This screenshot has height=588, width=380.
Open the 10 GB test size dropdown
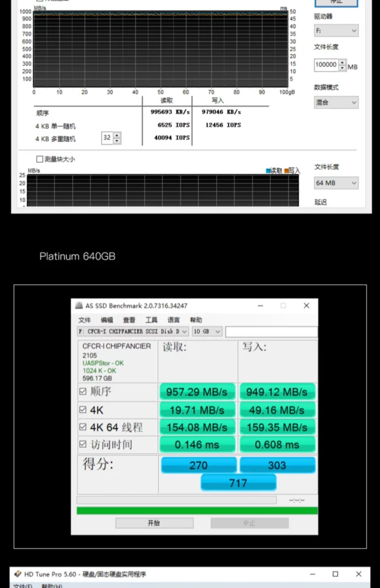(x=207, y=331)
